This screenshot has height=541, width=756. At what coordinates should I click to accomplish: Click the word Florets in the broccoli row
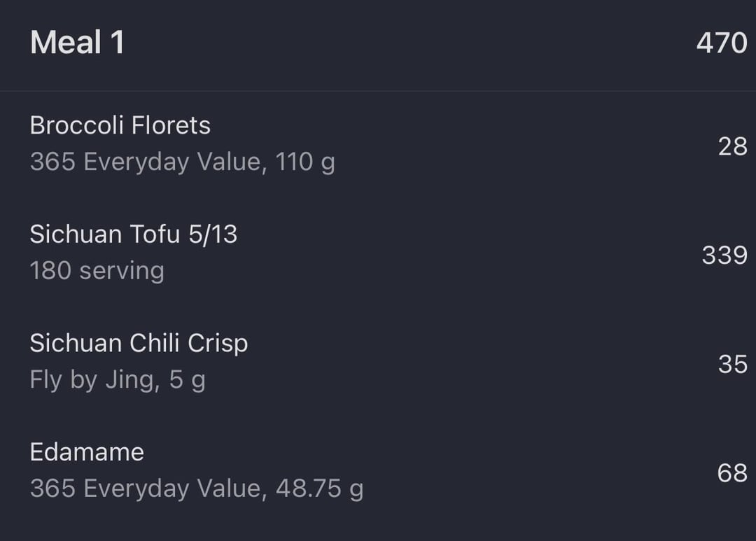[x=171, y=125]
